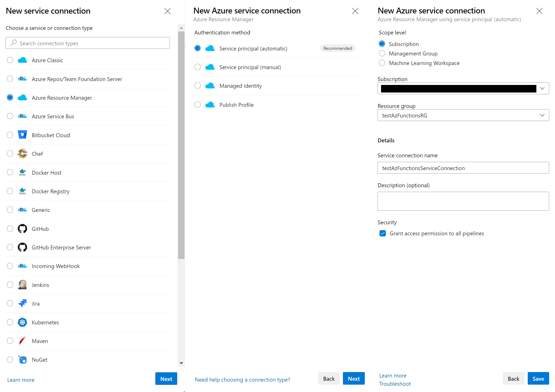Select the Bitbucket Cloud label
The width and height of the screenshot is (555, 392).
tap(51, 135)
